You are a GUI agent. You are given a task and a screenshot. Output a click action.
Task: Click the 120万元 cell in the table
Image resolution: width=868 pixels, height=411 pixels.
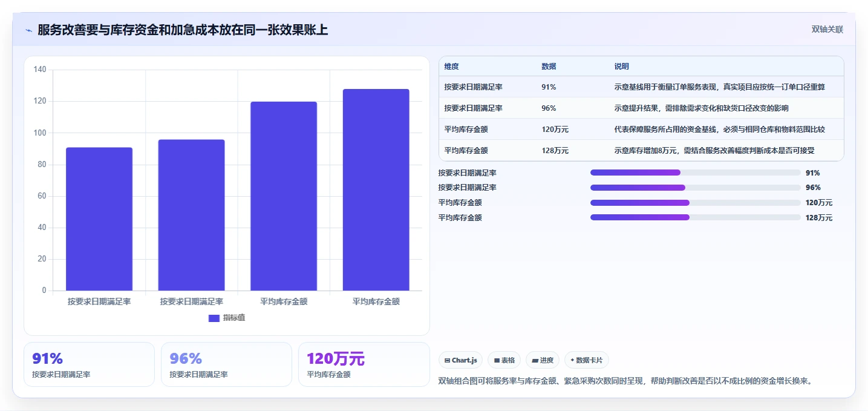coord(555,130)
